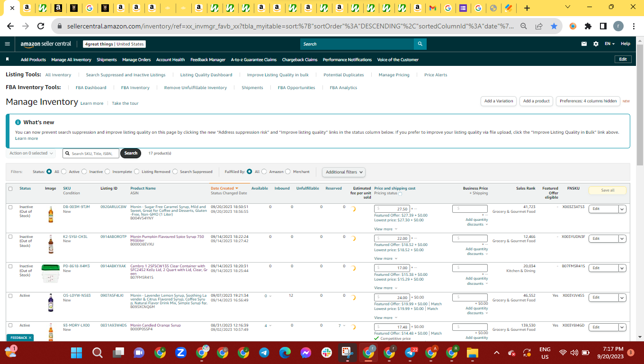
Task: Go to the FBA Inventory tab
Action: click(135, 88)
